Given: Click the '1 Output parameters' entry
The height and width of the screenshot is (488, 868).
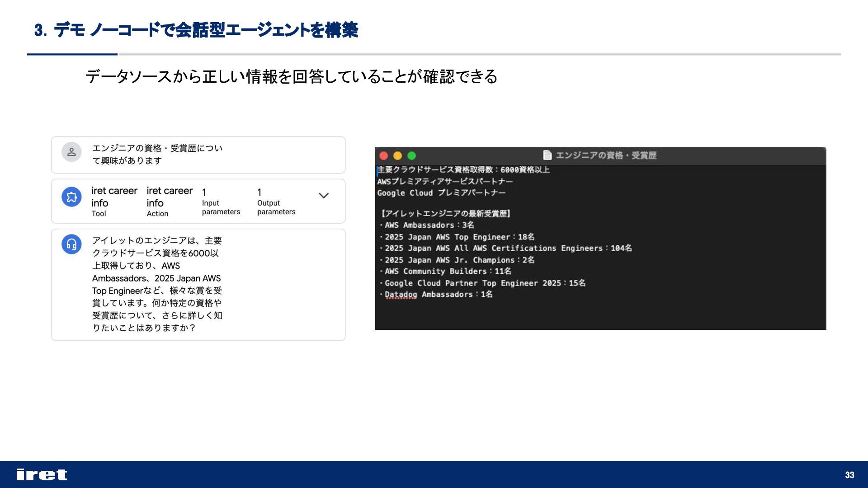Looking at the screenshot, I should point(276,202).
